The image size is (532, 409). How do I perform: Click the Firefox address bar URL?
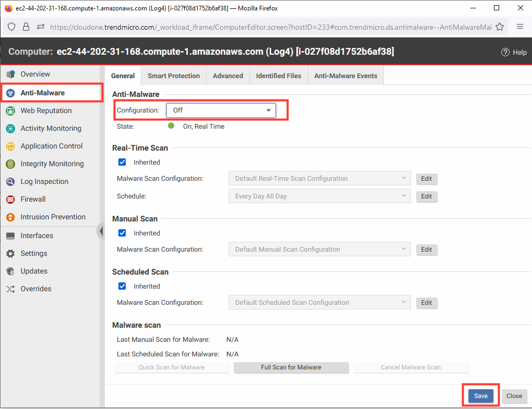click(x=270, y=27)
